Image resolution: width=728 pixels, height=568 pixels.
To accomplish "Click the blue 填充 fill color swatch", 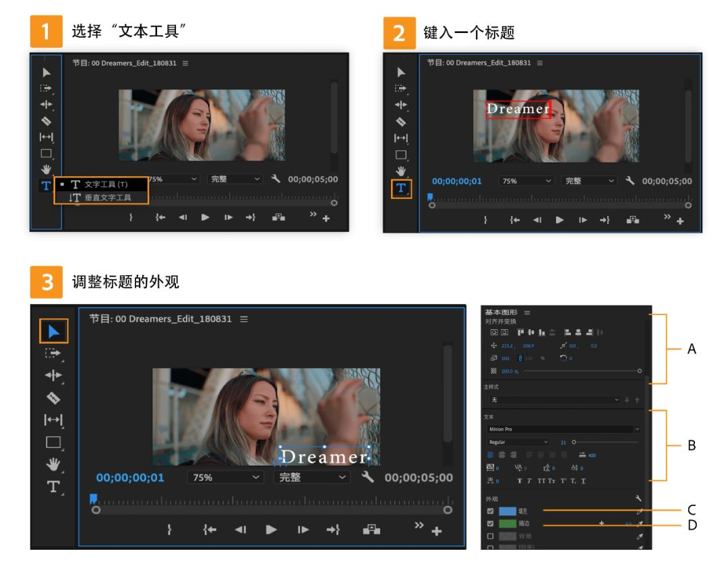I will click(x=507, y=511).
